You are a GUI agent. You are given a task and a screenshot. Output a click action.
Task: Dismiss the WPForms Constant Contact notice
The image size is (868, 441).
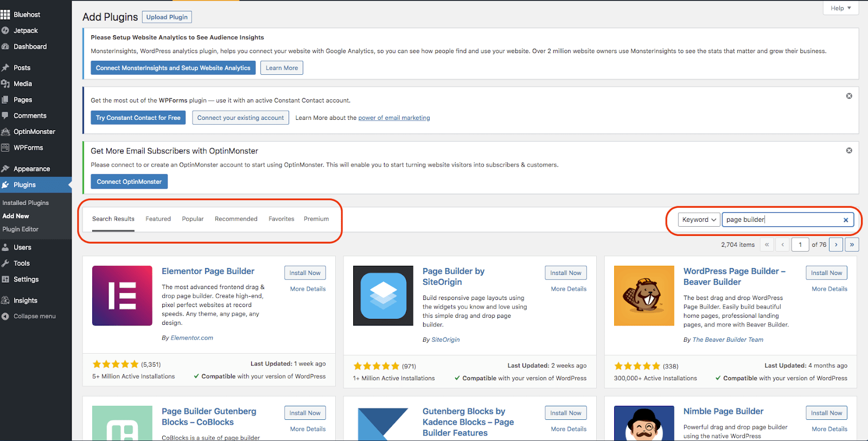point(849,96)
